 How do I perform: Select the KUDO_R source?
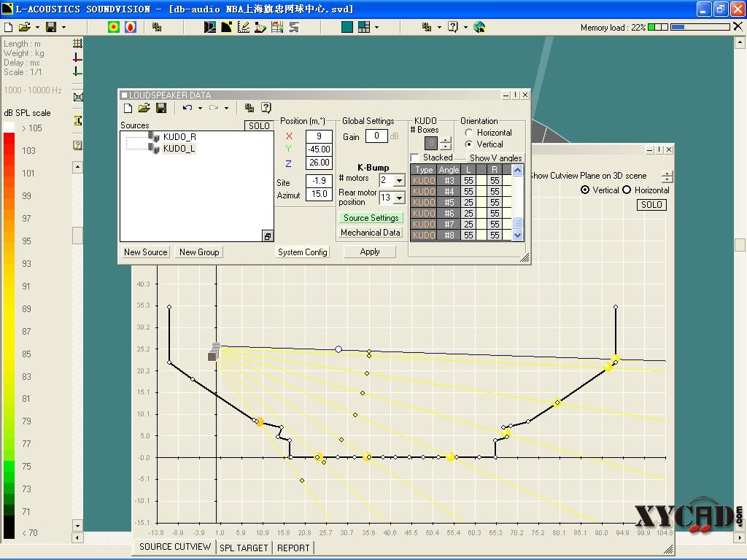tap(179, 136)
